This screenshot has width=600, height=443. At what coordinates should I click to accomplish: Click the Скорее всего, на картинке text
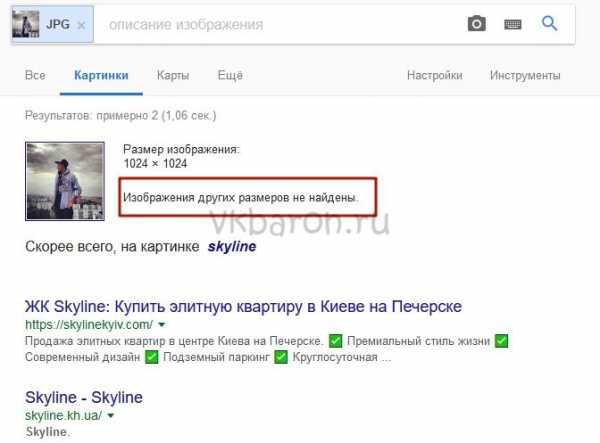pos(112,247)
